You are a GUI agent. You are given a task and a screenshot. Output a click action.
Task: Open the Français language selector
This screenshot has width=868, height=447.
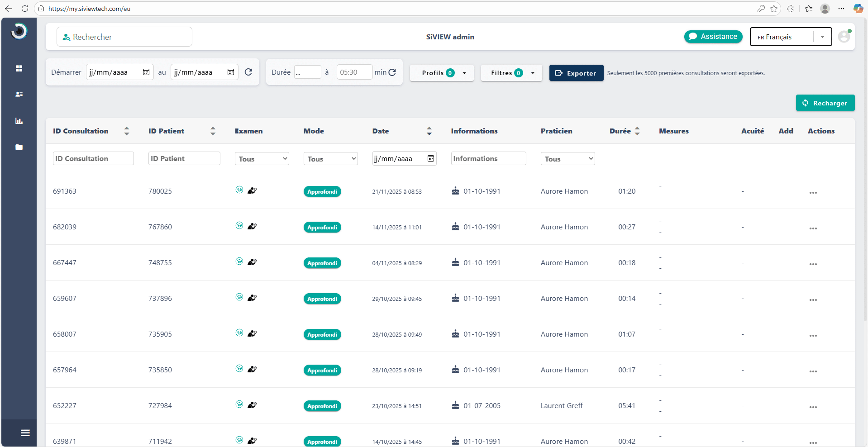790,37
